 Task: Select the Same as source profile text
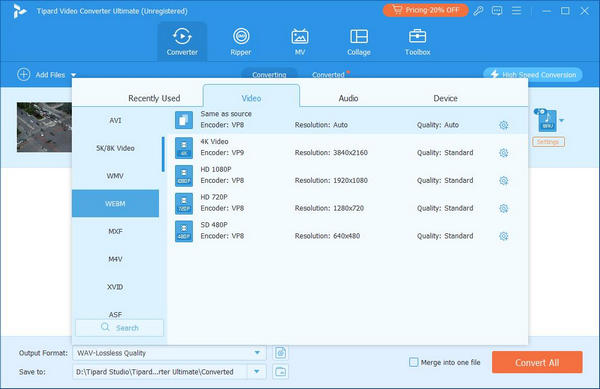tap(226, 114)
